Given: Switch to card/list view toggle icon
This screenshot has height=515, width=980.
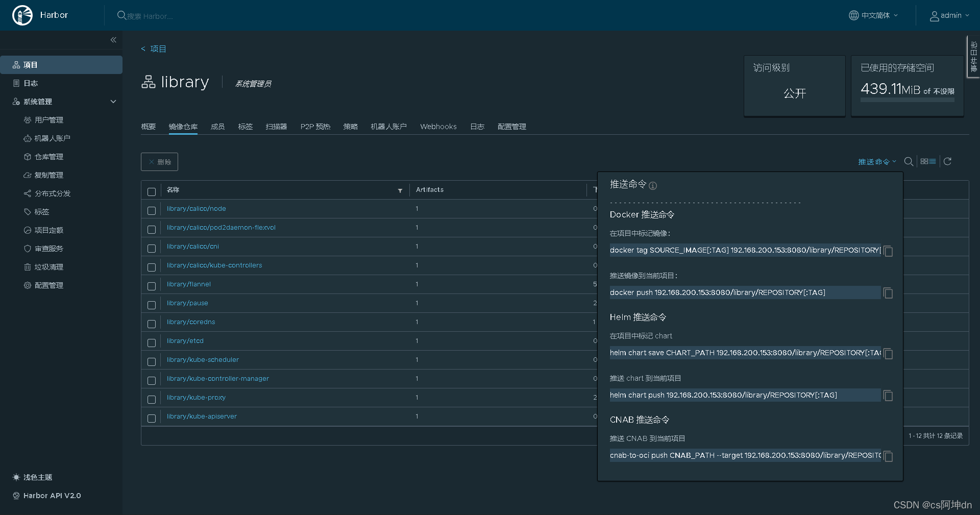Looking at the screenshot, I should point(928,161).
